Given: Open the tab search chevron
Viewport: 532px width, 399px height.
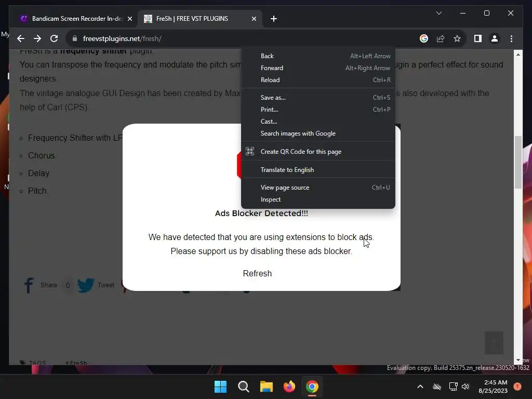Looking at the screenshot, I should click(x=438, y=13).
